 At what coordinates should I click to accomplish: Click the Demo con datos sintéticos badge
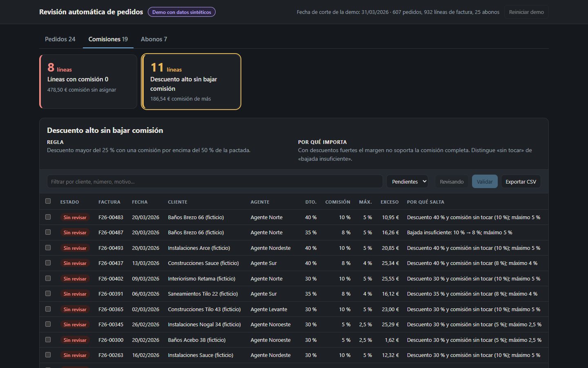182,12
